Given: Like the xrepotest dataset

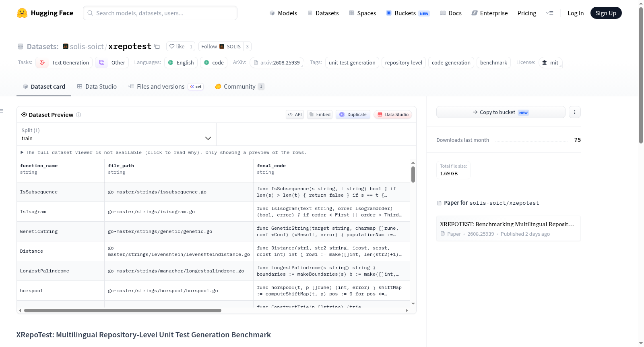Looking at the screenshot, I should point(177,46).
